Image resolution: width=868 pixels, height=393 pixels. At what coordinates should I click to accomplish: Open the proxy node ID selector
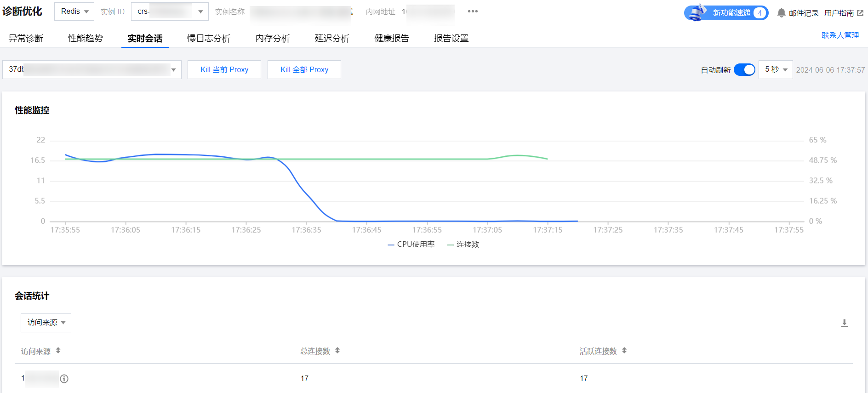(x=92, y=70)
